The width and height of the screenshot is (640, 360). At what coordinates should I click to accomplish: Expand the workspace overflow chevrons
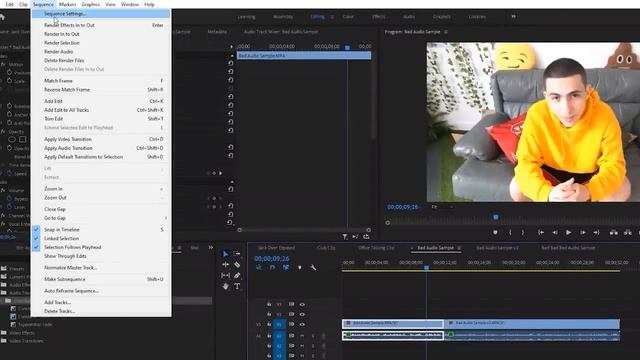coord(513,17)
